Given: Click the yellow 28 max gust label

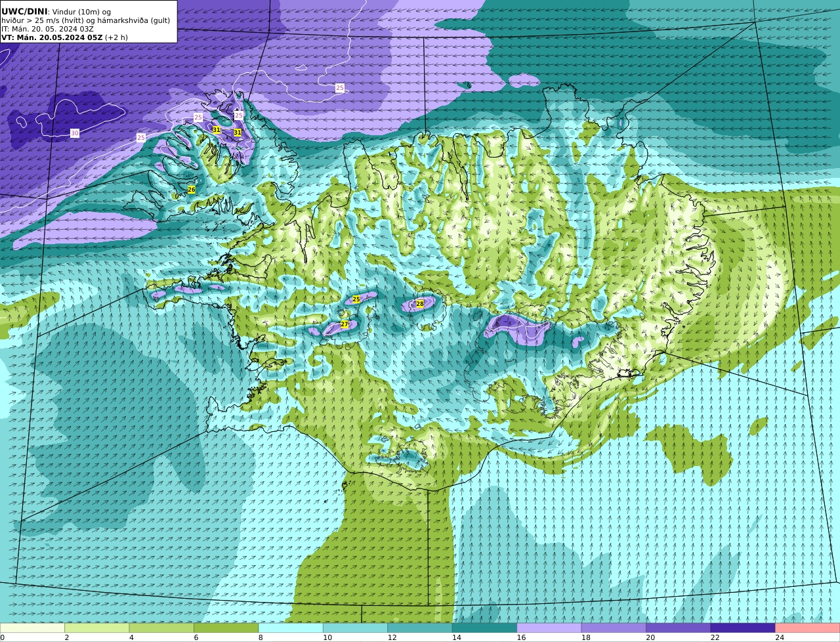Looking at the screenshot, I should [x=420, y=303].
